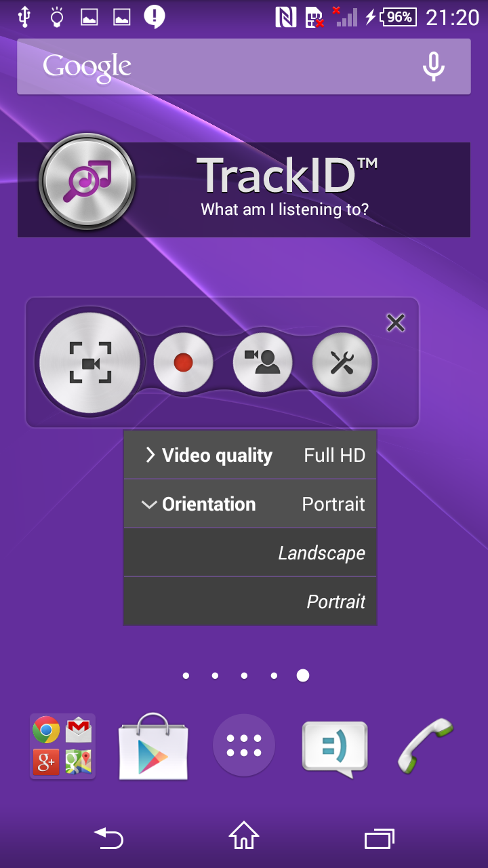Launch the Play Store app
488x868 pixels.
pyautogui.click(x=153, y=746)
